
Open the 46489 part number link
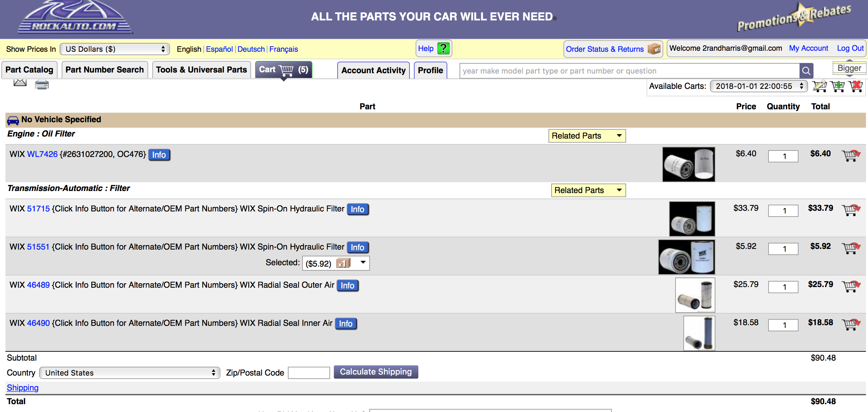coord(38,285)
